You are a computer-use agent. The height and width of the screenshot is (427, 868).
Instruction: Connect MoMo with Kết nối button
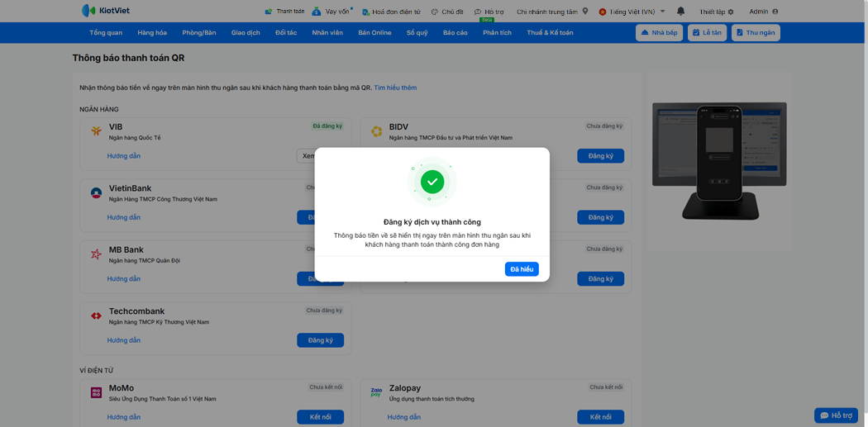(x=321, y=417)
